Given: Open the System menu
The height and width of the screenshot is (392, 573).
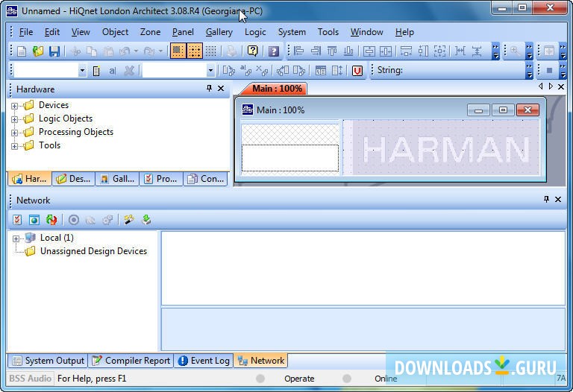Looking at the screenshot, I should [292, 32].
